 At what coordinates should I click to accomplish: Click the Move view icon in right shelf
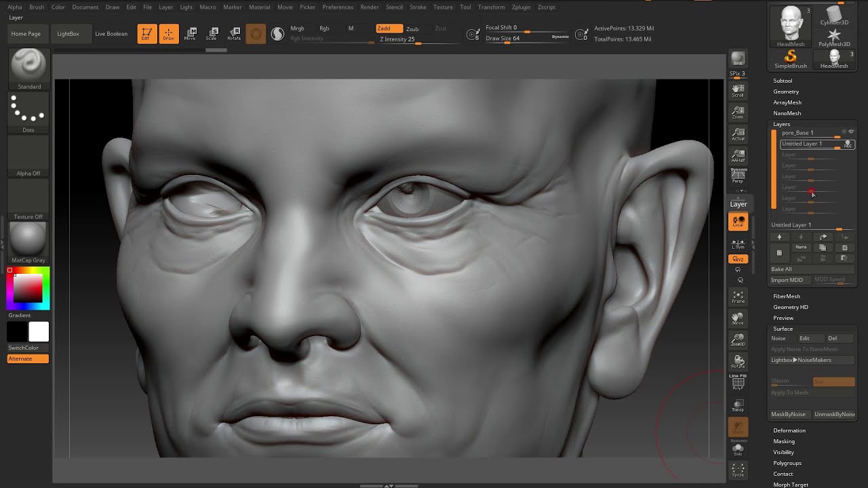tap(738, 318)
